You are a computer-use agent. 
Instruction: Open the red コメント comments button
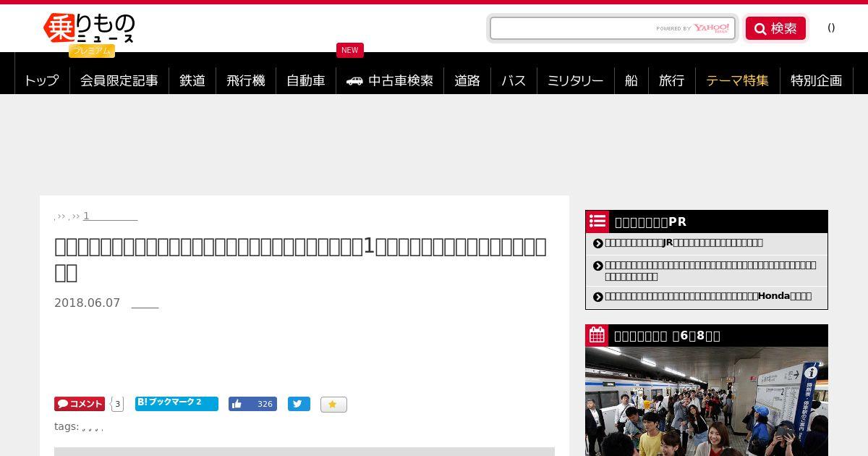click(x=80, y=404)
